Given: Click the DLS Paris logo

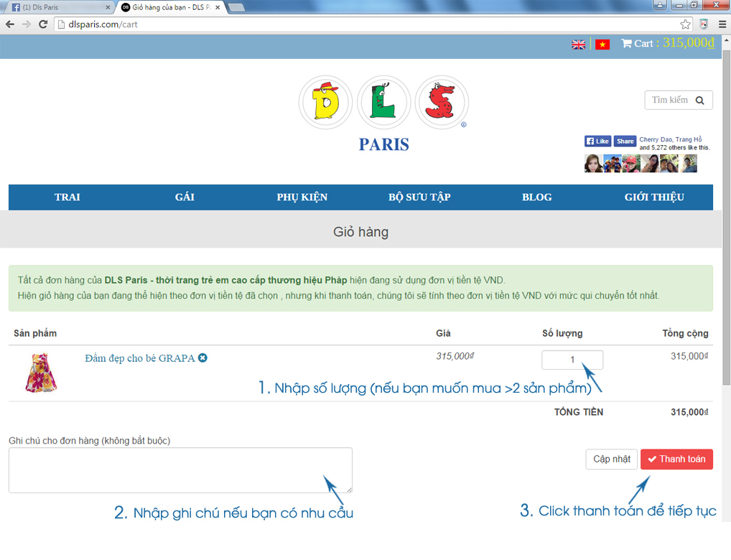Looking at the screenshot, I should tap(383, 113).
